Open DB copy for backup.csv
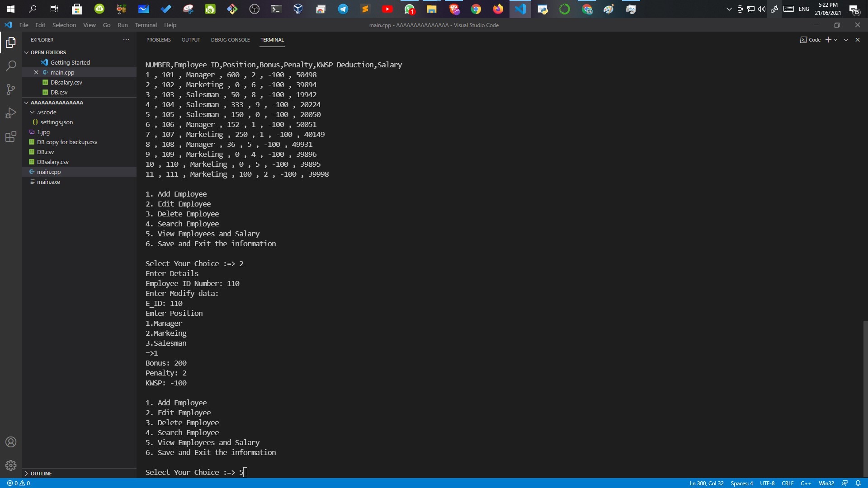This screenshot has width=868, height=488. point(67,142)
